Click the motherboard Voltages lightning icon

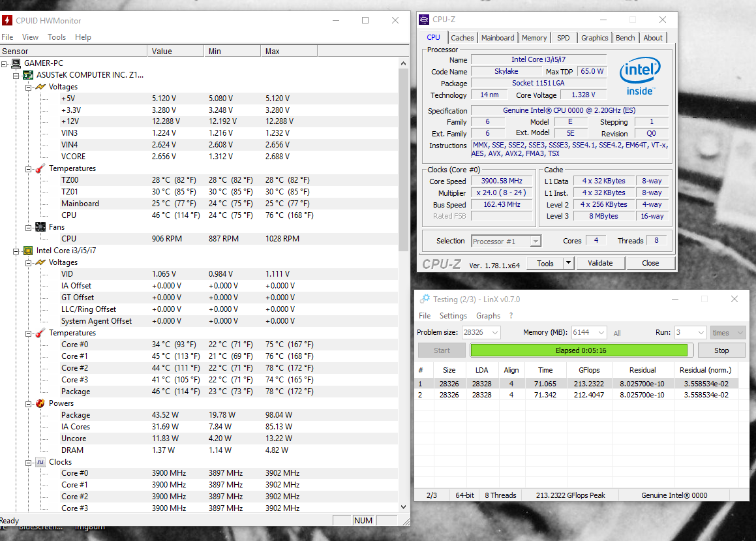click(x=40, y=87)
